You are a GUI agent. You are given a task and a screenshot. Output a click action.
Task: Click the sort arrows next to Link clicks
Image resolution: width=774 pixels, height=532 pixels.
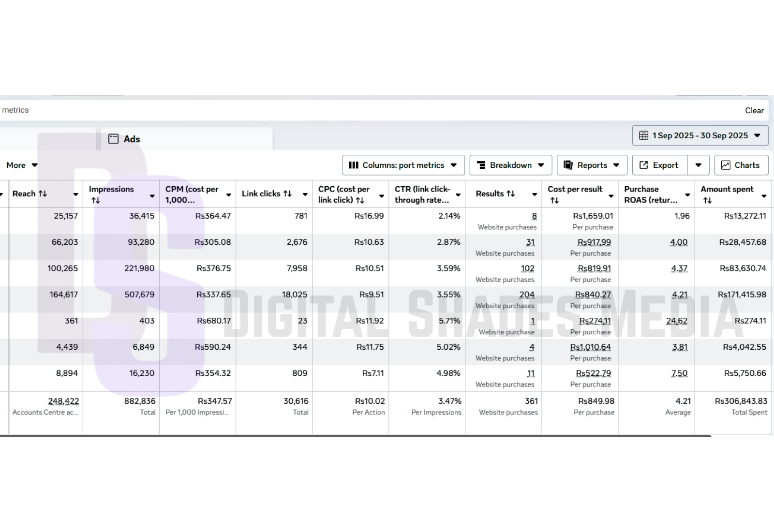pyautogui.click(x=287, y=193)
